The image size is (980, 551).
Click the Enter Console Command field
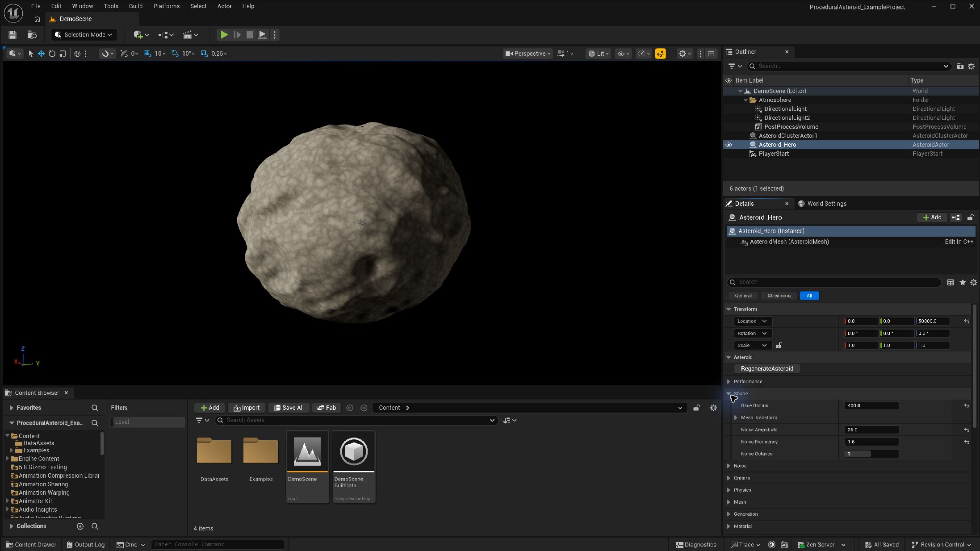pos(218,544)
